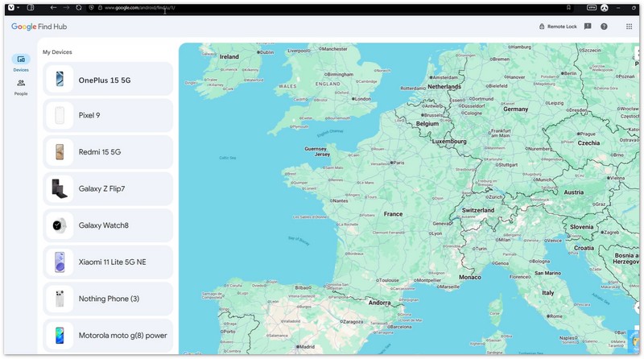Screen dimensions: 644x359
Task: Click the Zaragoza label on the map
Action: pos(352,322)
